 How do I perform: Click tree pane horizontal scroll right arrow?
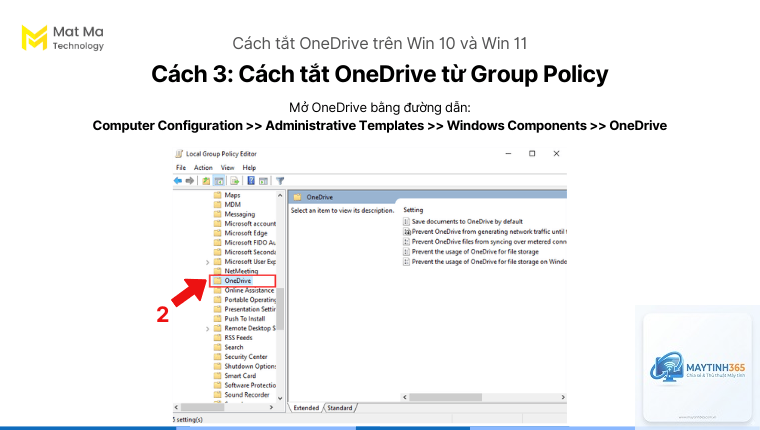271,408
